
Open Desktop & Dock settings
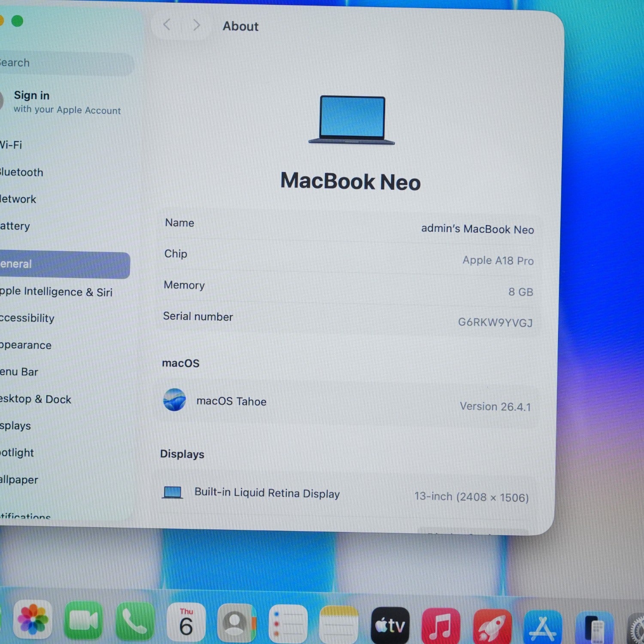pyautogui.click(x=36, y=399)
